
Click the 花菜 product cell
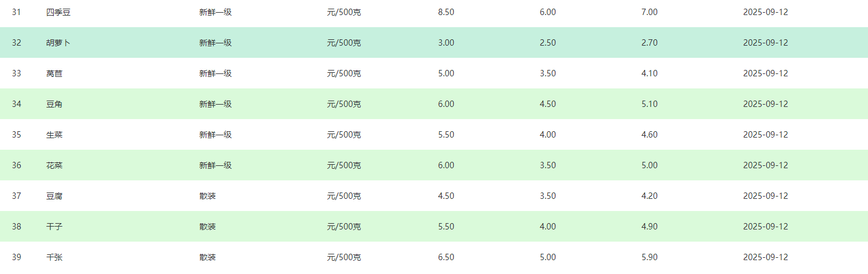click(x=54, y=165)
